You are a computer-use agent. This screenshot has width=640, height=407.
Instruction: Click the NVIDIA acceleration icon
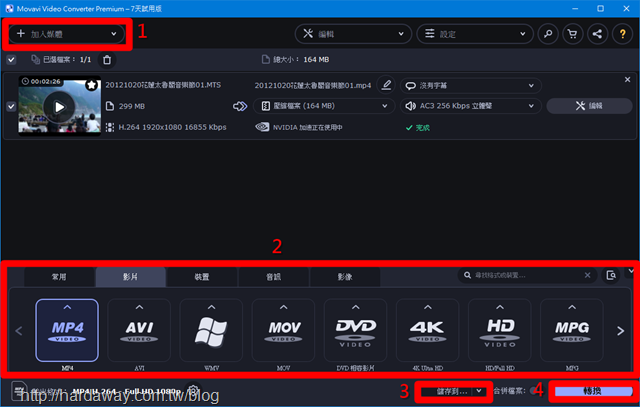262,127
